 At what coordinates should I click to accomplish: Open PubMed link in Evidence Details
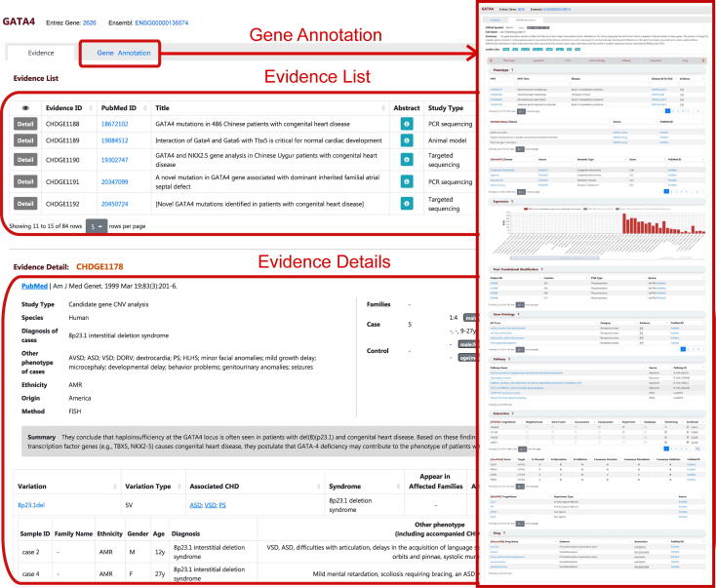click(35, 287)
